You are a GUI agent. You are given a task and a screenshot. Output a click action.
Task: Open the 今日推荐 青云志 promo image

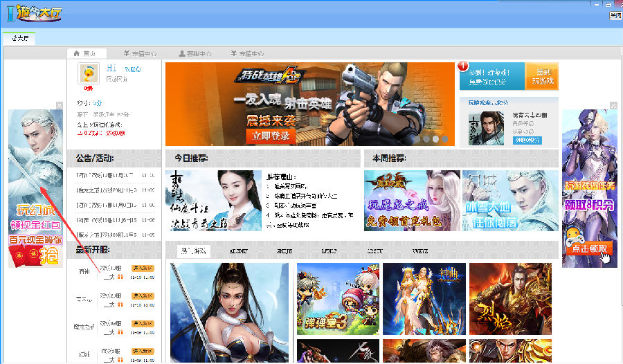click(213, 201)
